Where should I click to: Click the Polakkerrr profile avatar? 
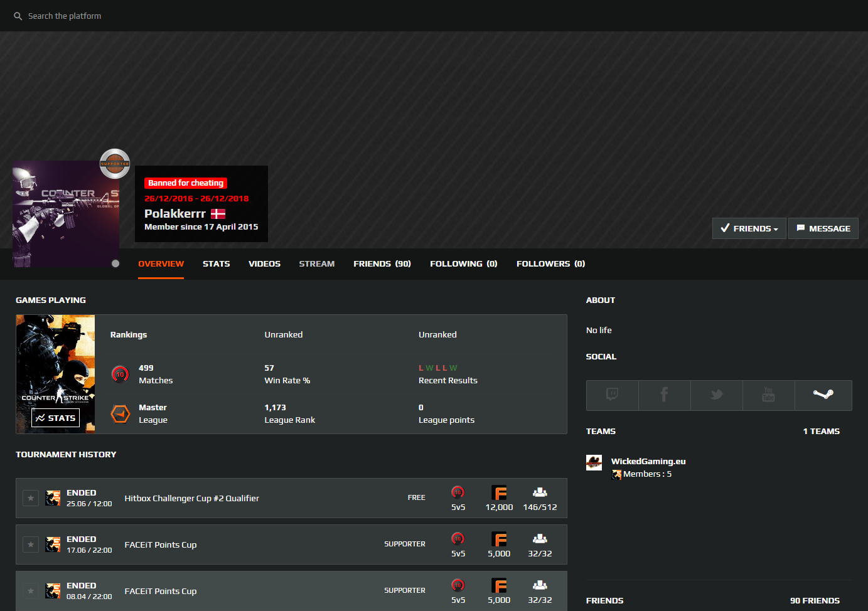pos(66,214)
